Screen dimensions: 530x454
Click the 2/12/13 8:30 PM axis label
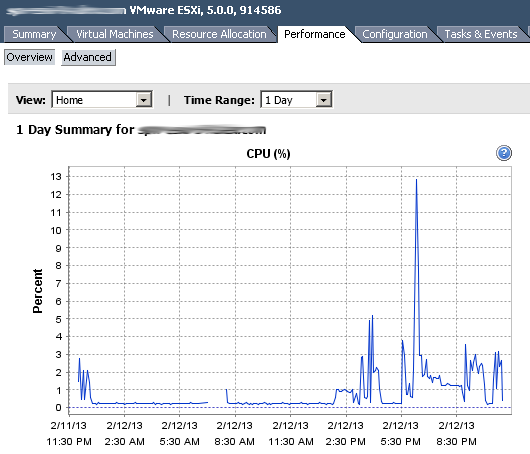(456, 433)
